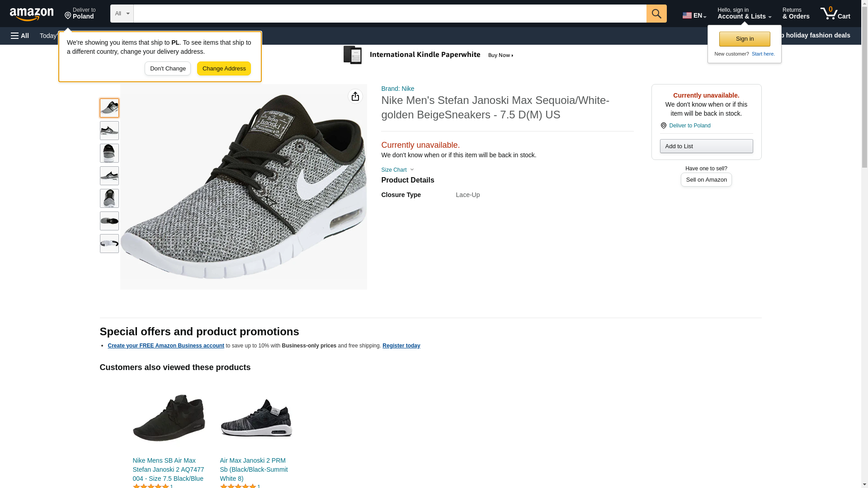Click the Sell on Amazon button
Image resolution: width=868 pixels, height=488 pixels.
click(706, 180)
